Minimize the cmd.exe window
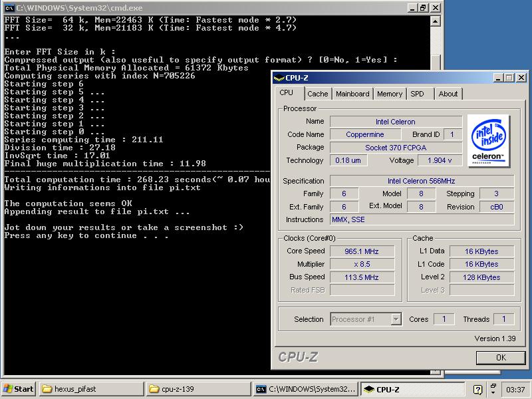This screenshot has width=532, height=399. coord(412,8)
